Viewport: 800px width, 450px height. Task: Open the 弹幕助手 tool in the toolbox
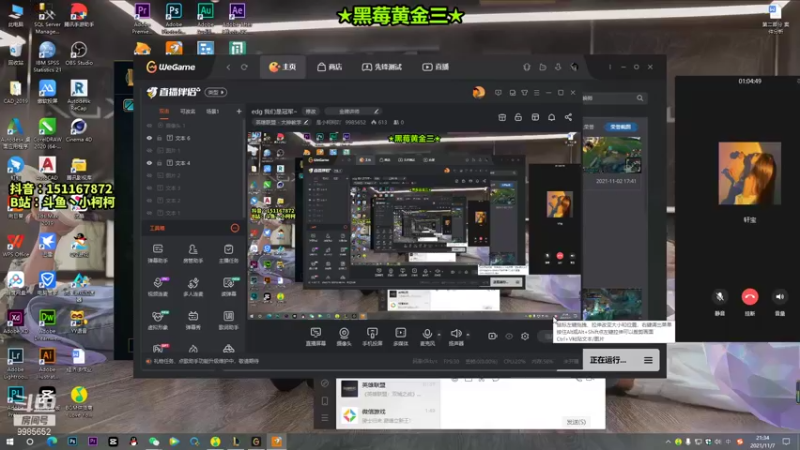point(158,253)
